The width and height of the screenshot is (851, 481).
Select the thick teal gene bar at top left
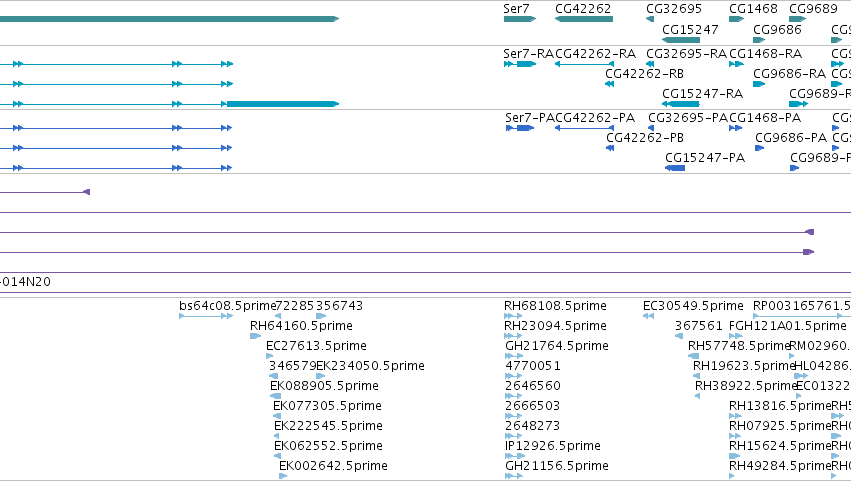tap(169, 19)
